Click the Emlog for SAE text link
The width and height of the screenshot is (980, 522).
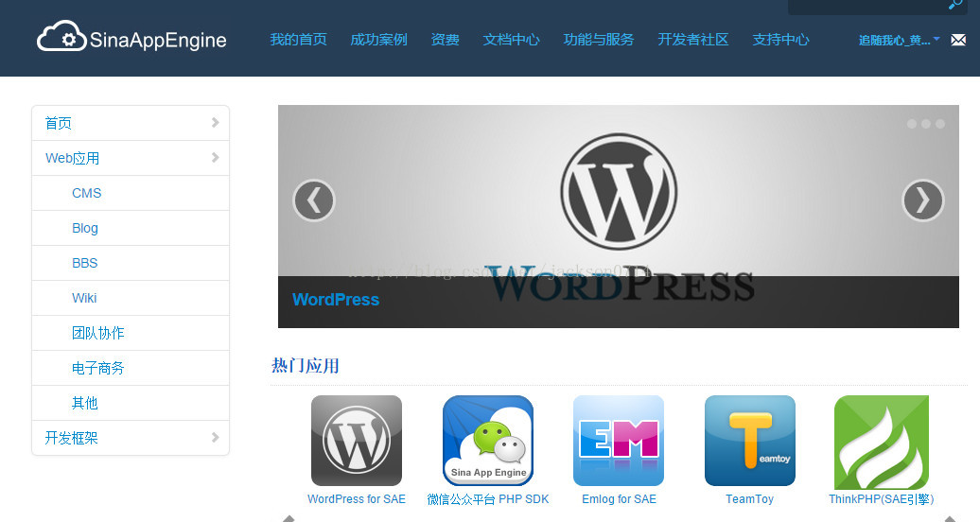point(619,499)
